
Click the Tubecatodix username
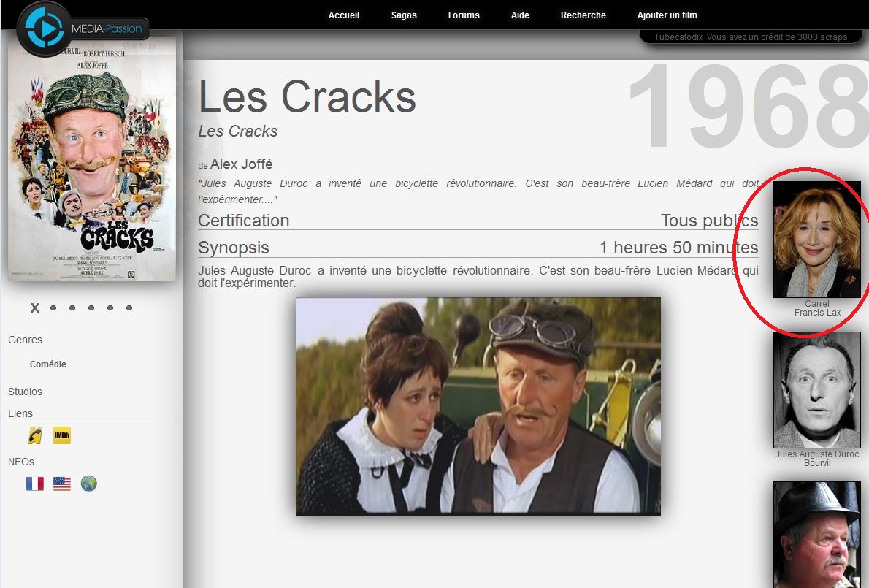pyautogui.click(x=678, y=37)
